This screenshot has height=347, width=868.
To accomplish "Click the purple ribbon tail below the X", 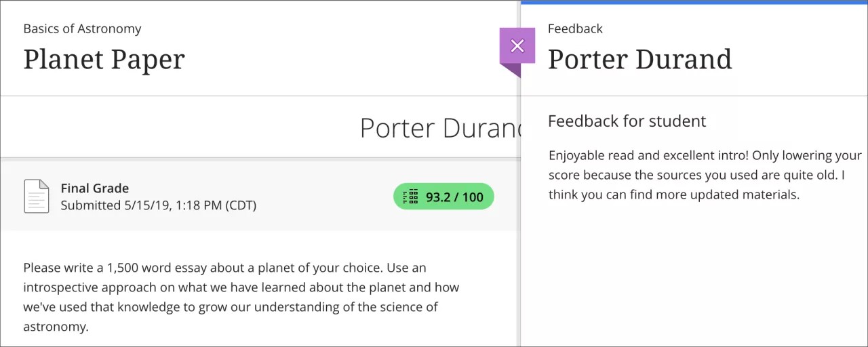I will pos(513,69).
